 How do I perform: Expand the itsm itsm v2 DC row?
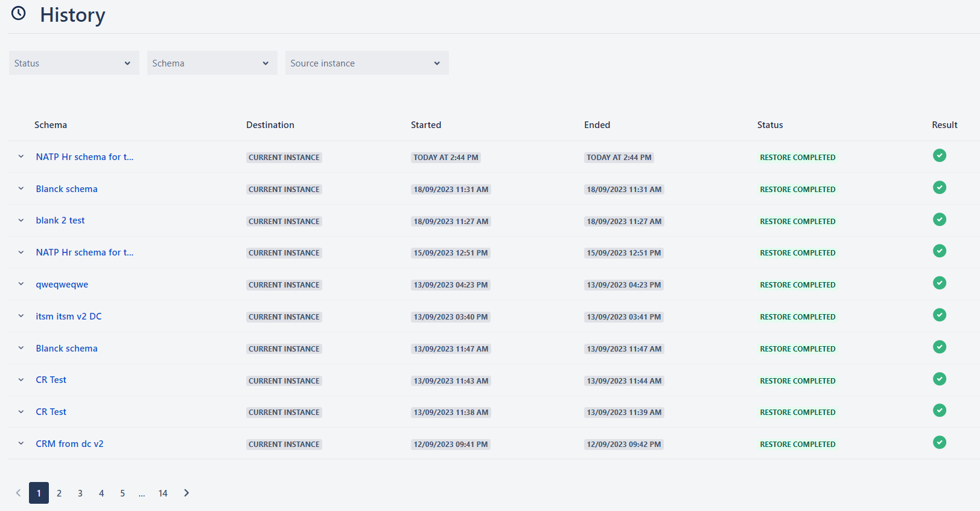tap(21, 316)
